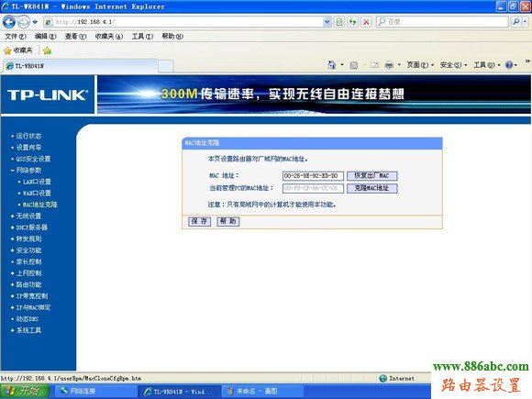Expand the 安全功能 sidebar section
532x399 pixels.
28,250
